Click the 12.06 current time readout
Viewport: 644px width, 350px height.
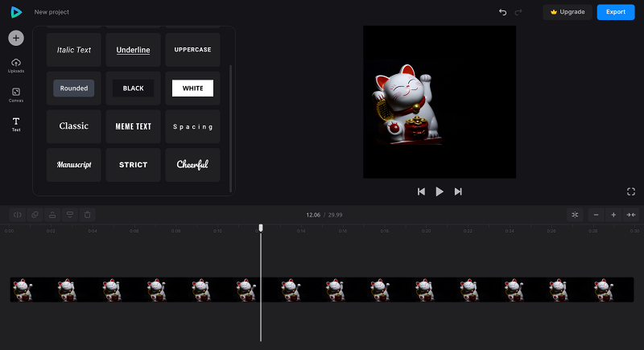[x=313, y=215]
